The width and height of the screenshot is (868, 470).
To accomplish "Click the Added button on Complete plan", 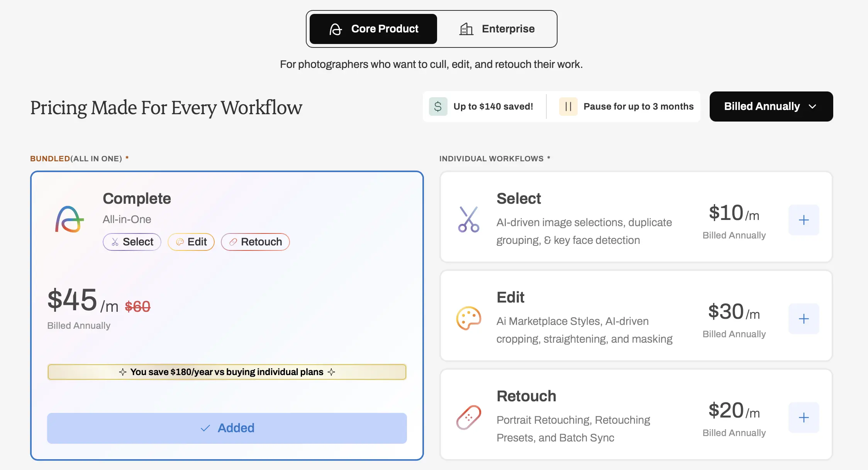I will click(x=227, y=428).
